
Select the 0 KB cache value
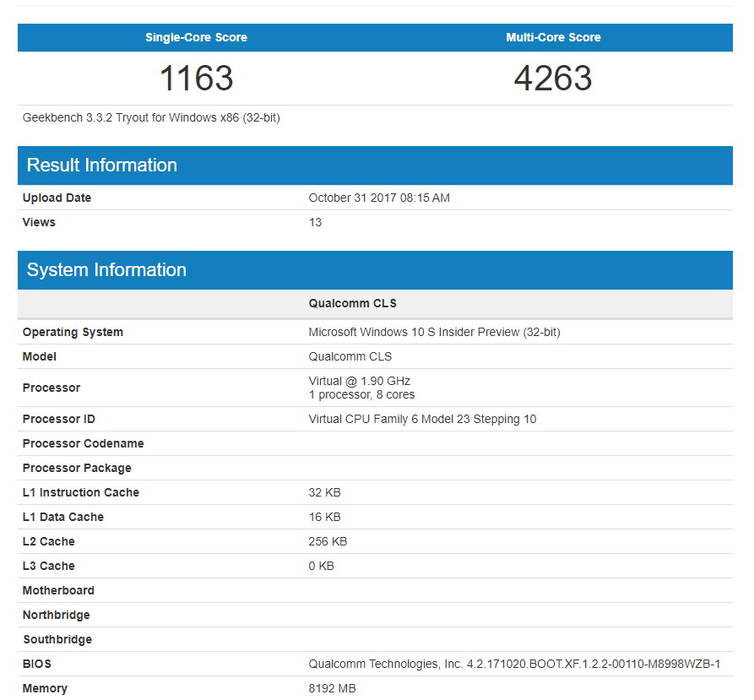coord(321,567)
